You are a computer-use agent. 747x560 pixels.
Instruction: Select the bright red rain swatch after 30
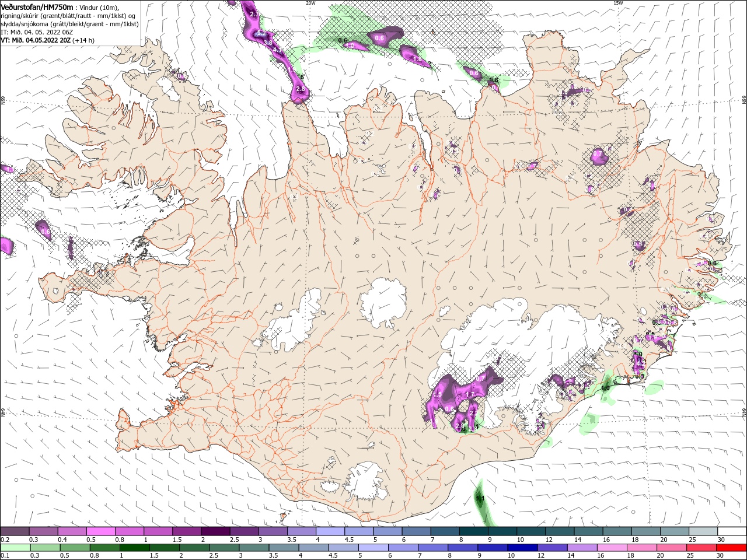point(731,548)
